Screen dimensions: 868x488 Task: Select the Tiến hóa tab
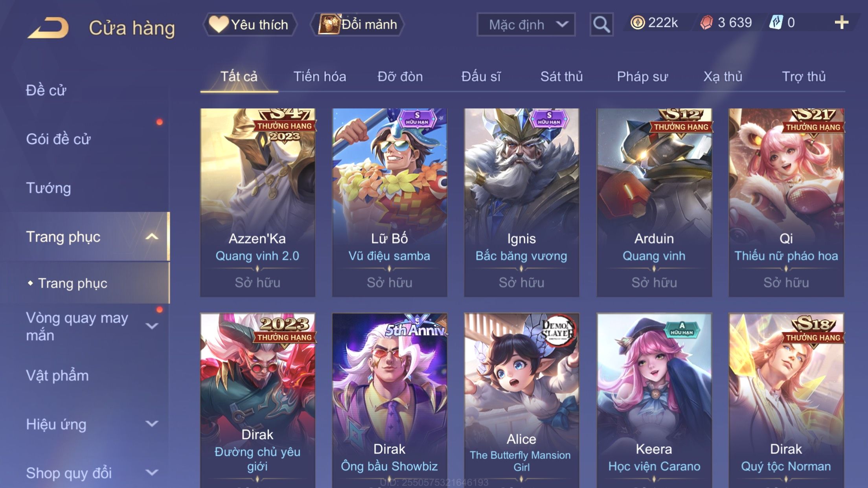(320, 76)
